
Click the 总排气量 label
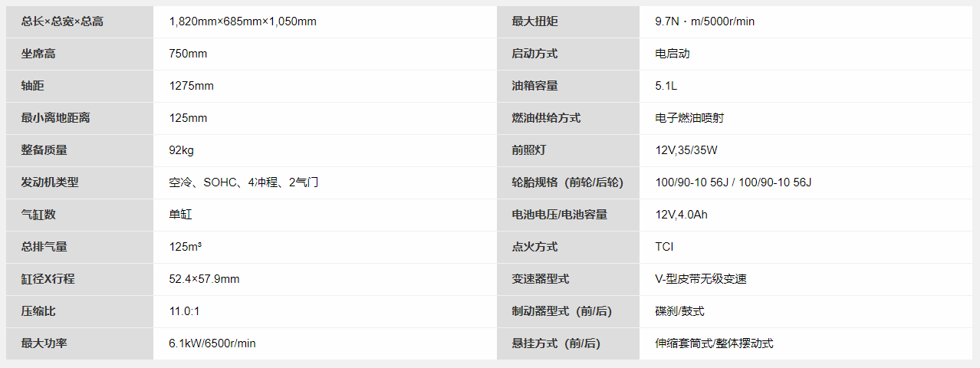click(x=44, y=247)
